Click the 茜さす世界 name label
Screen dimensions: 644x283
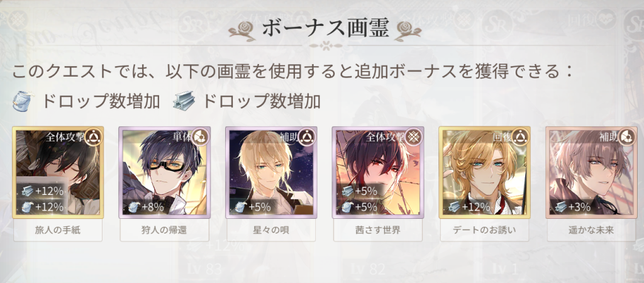click(x=378, y=230)
